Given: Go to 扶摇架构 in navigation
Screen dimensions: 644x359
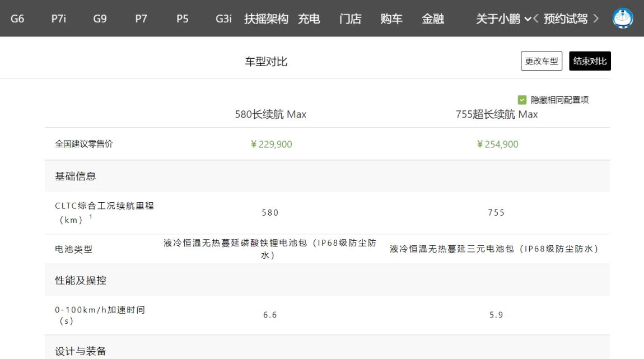Looking at the screenshot, I should 266,19.
